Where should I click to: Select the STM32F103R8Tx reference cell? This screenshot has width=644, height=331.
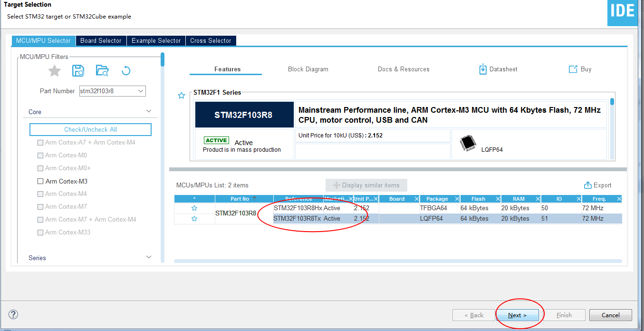point(298,219)
